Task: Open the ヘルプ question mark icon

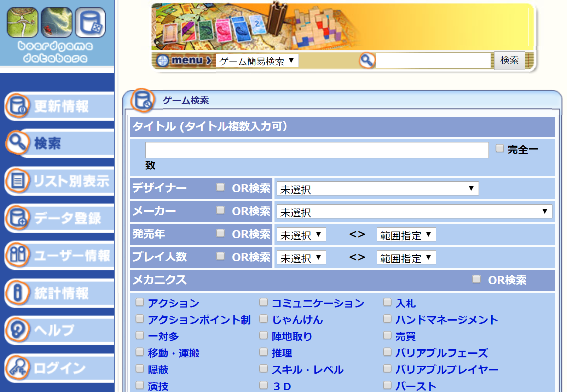Action: tap(17, 330)
